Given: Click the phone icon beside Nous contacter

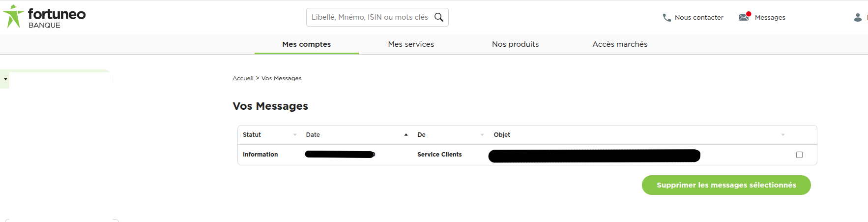Looking at the screenshot, I should tap(666, 17).
